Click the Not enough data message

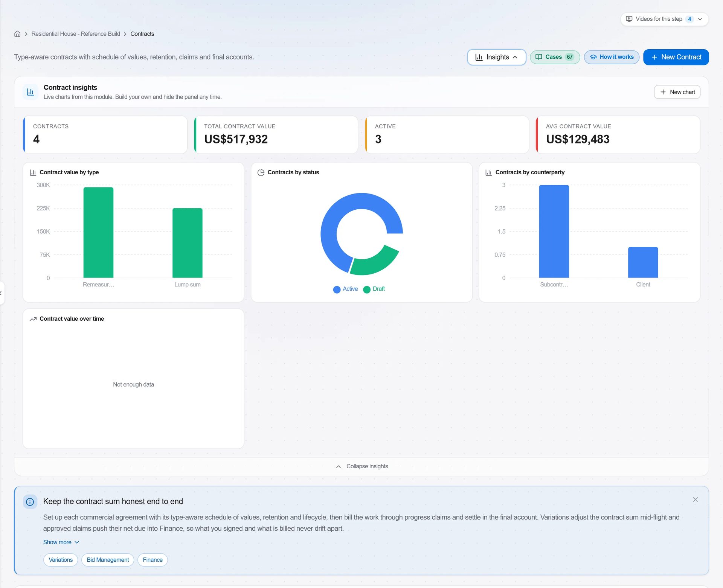pyautogui.click(x=133, y=384)
